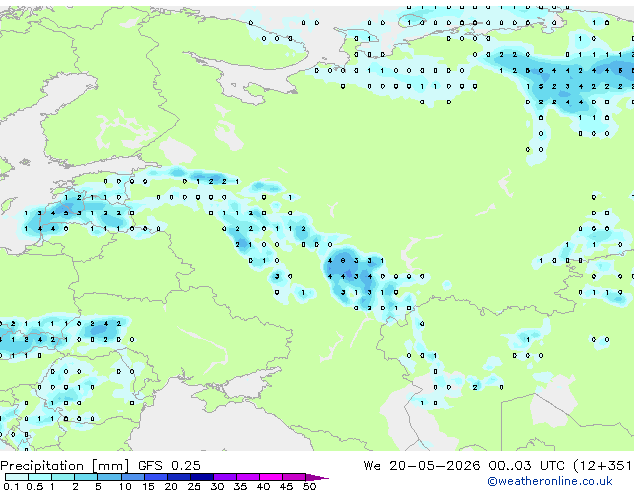The image size is (634, 490).
Task: Click the legend value label "50"
Action: click(x=309, y=486)
